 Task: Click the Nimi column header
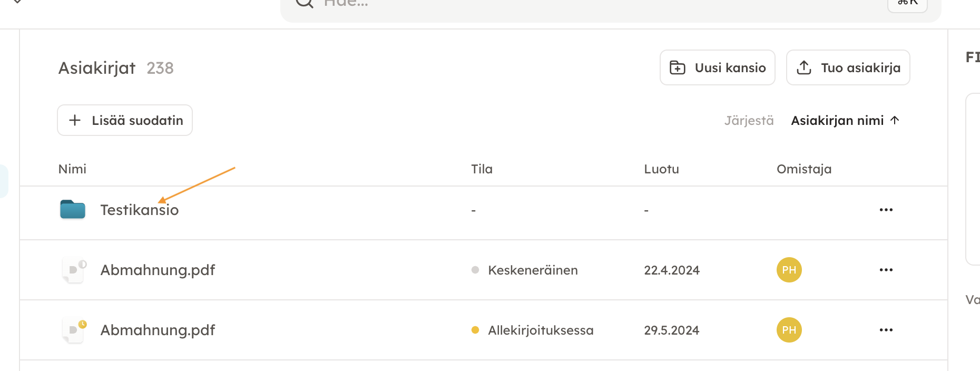coord(72,169)
